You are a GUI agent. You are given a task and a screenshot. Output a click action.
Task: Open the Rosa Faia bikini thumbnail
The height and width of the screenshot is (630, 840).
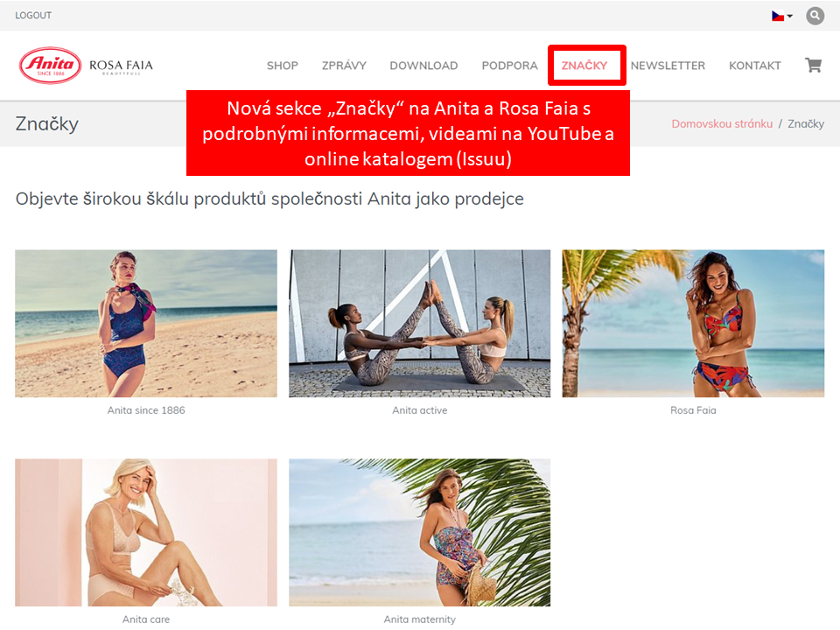693,324
